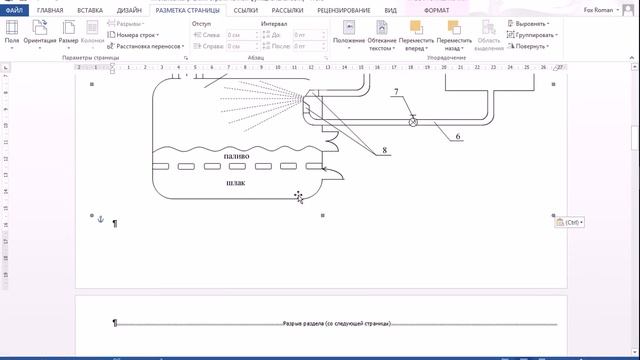Click the object anchor icon
The height and width of the screenshot is (360, 640).
click(x=100, y=220)
